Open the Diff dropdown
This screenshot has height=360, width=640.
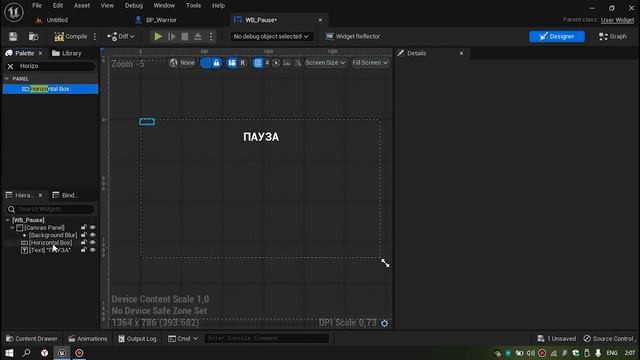[121, 36]
